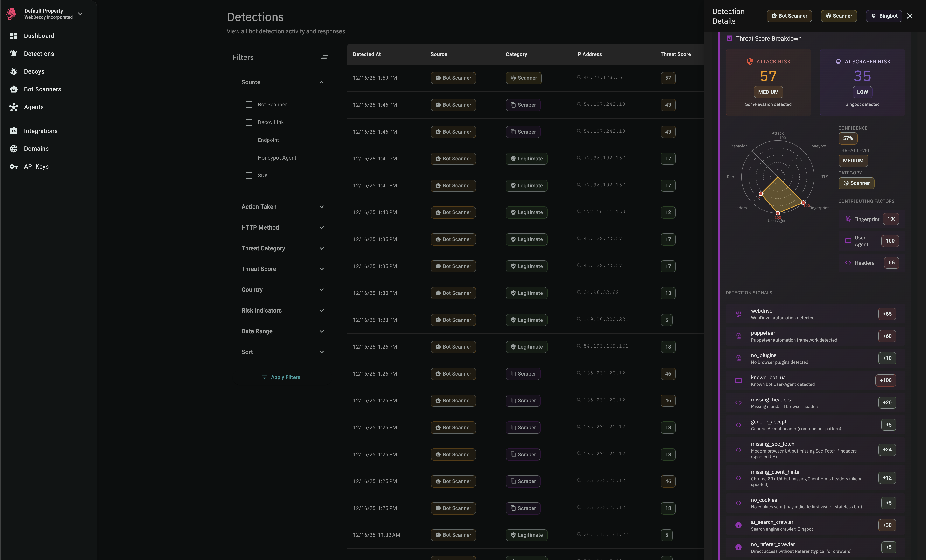The height and width of the screenshot is (560, 926).
Task: Open the Domains page
Action: pos(36,148)
